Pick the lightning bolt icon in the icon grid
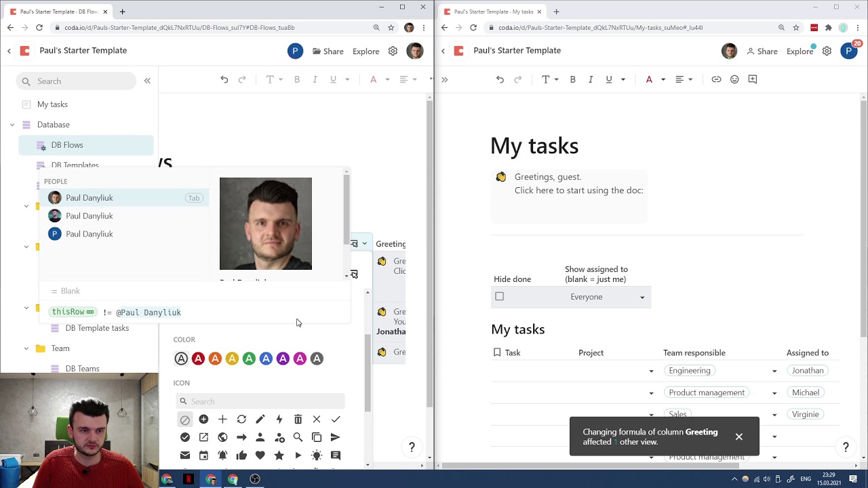 click(279, 420)
